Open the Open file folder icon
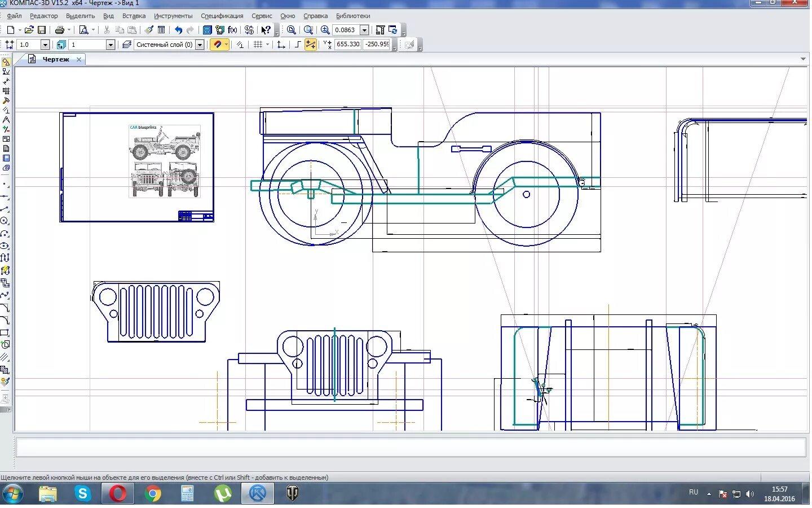This screenshot has height=508, width=812. [29, 30]
